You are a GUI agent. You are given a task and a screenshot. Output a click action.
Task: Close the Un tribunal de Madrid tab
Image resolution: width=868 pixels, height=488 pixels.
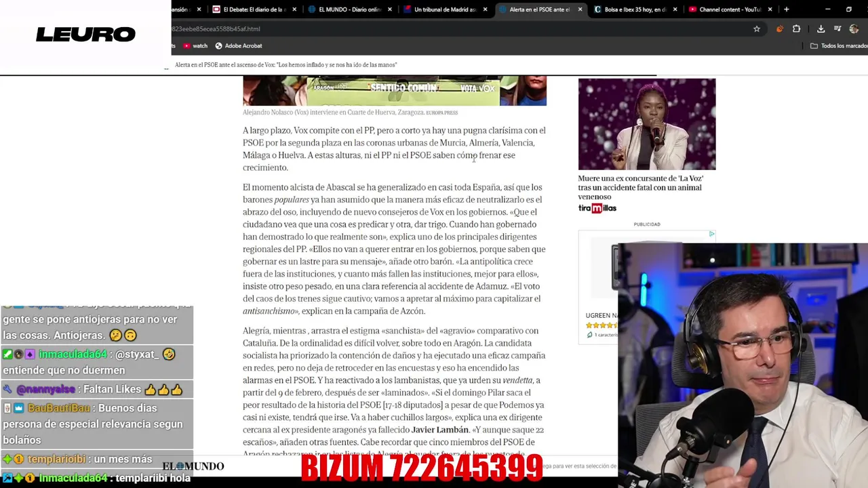pos(485,9)
